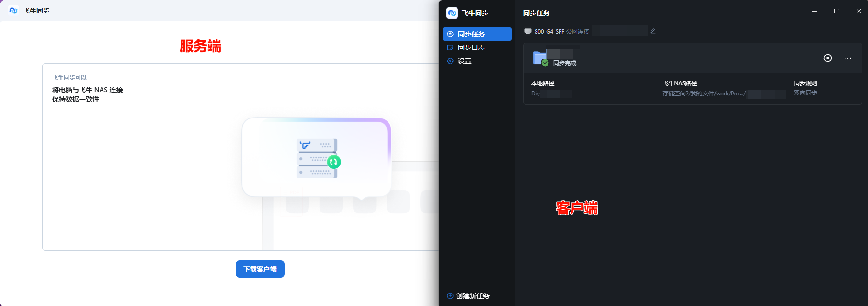Click the edit pencil icon beside 公网连接

(x=652, y=31)
